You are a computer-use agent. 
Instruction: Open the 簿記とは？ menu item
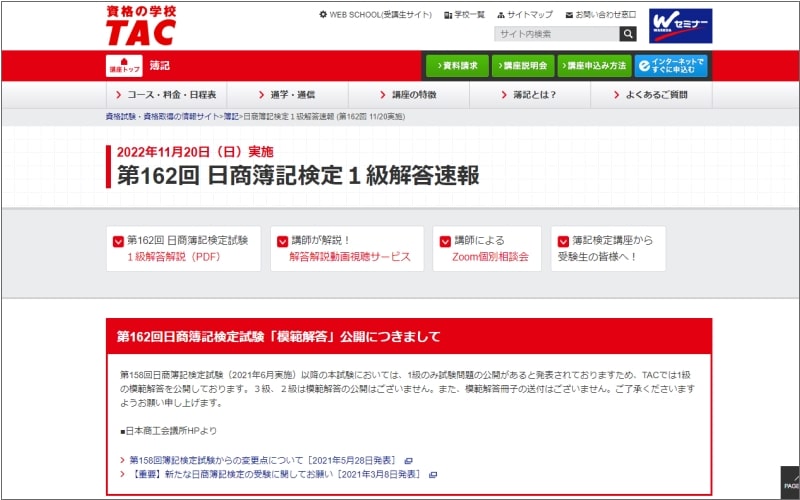coord(530,95)
